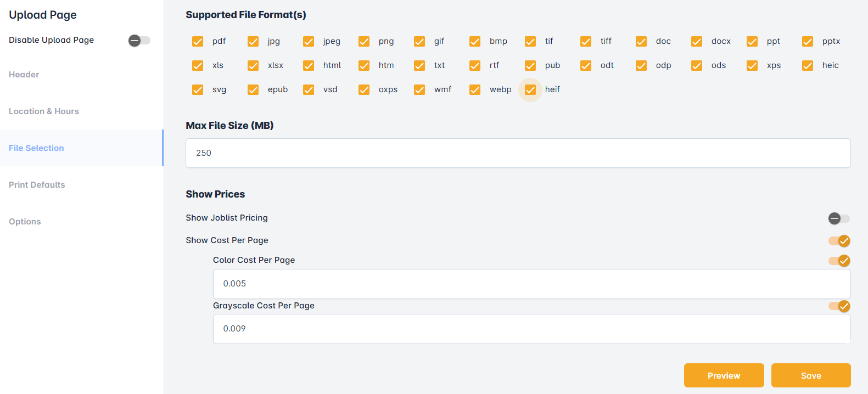This screenshot has height=394, width=868.
Task: Toggle the docx format checkbox
Action: 697,42
